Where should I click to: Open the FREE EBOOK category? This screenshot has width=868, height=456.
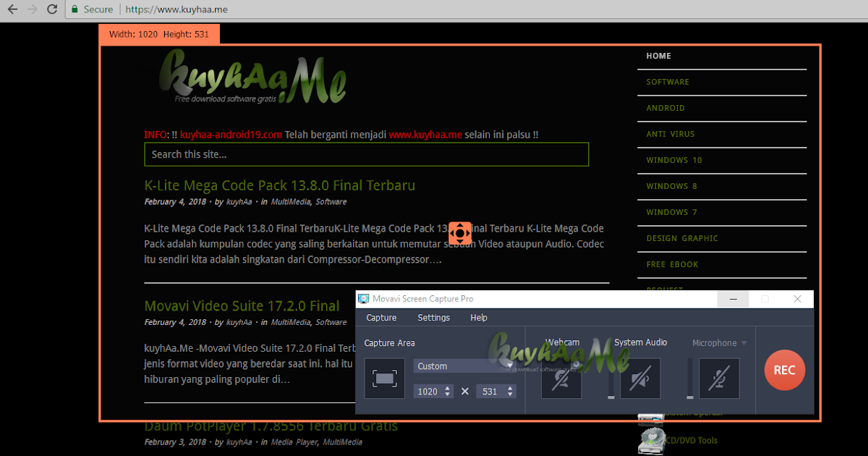673,264
